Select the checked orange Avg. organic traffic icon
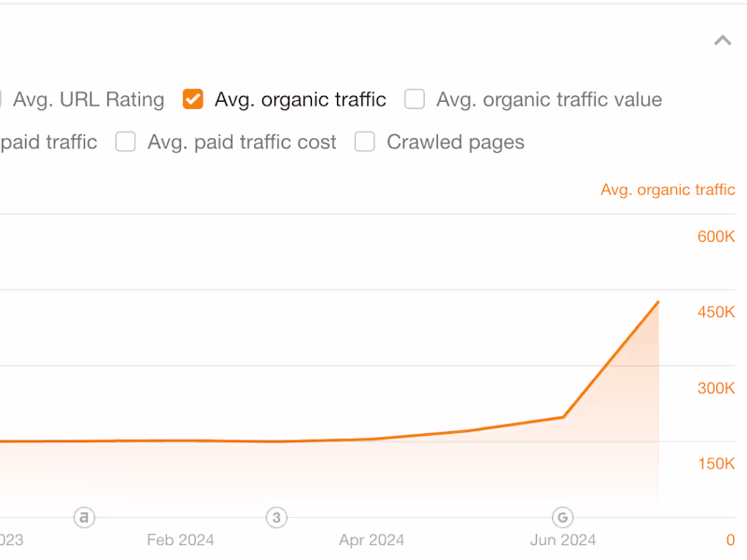Image resolution: width=747 pixels, height=560 pixels. pyautogui.click(x=192, y=99)
